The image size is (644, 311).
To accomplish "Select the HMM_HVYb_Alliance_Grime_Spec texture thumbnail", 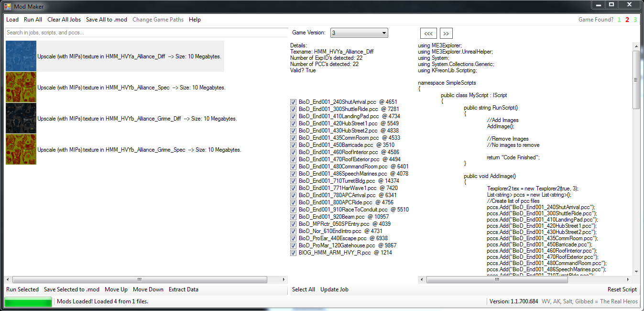I will (x=21, y=149).
